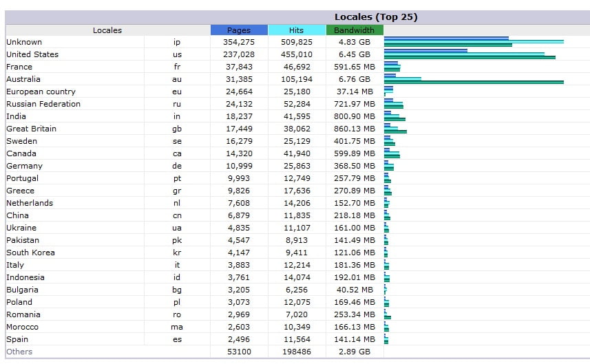Screen dimensions: 590x364
Task: Select the France locale name
Action: 19,67
